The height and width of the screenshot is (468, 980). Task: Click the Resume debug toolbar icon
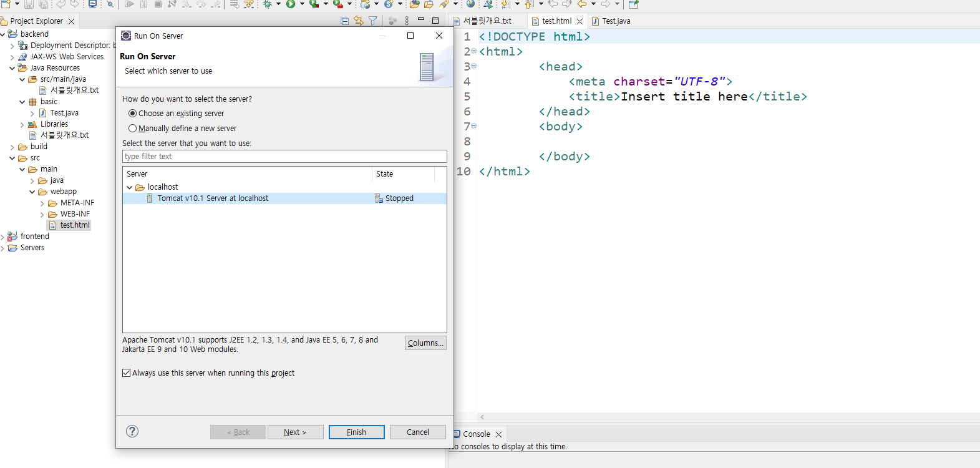tap(130, 4)
